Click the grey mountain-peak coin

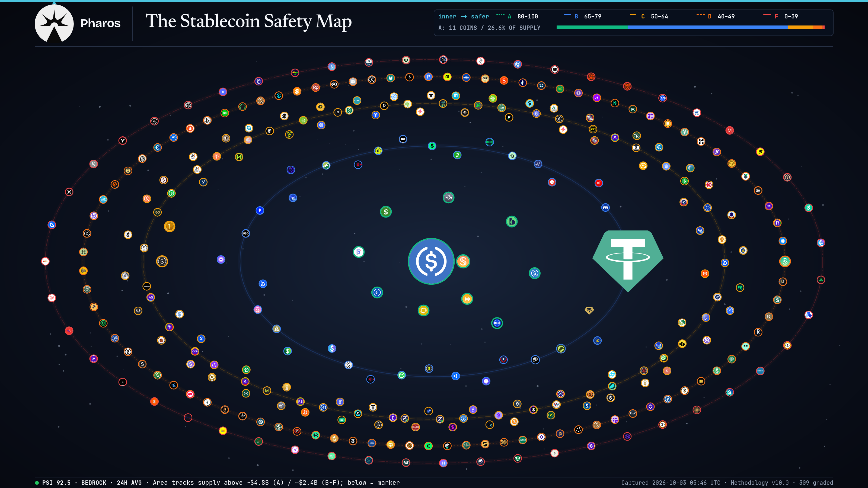coord(448,197)
